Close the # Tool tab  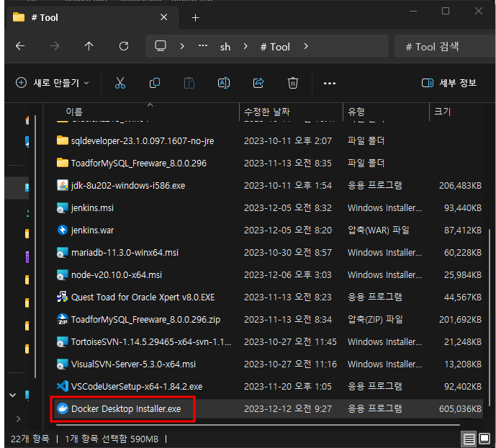(x=164, y=17)
